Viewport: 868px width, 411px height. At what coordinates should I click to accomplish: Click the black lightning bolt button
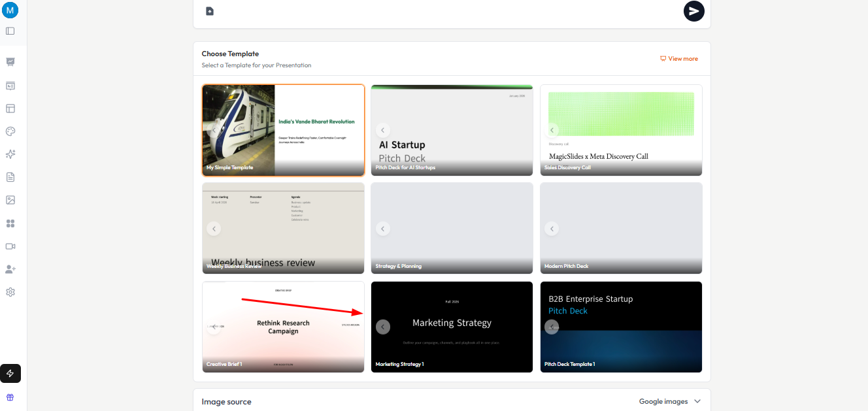click(10, 373)
